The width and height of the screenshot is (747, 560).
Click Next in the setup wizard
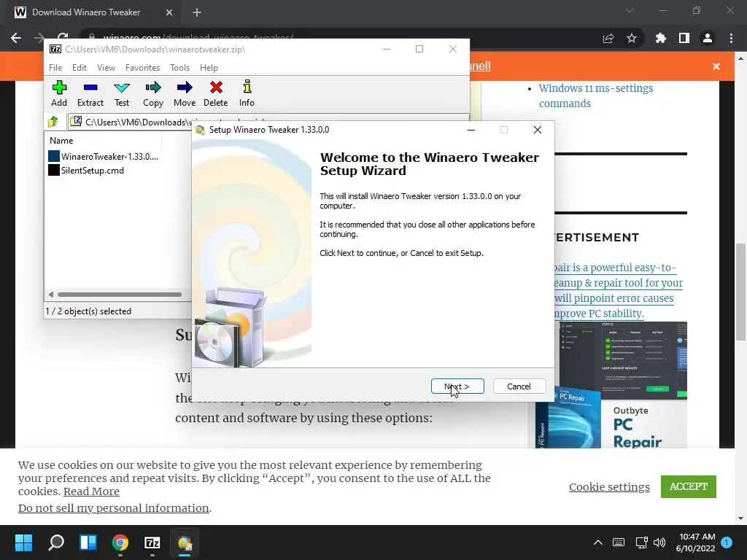[457, 386]
